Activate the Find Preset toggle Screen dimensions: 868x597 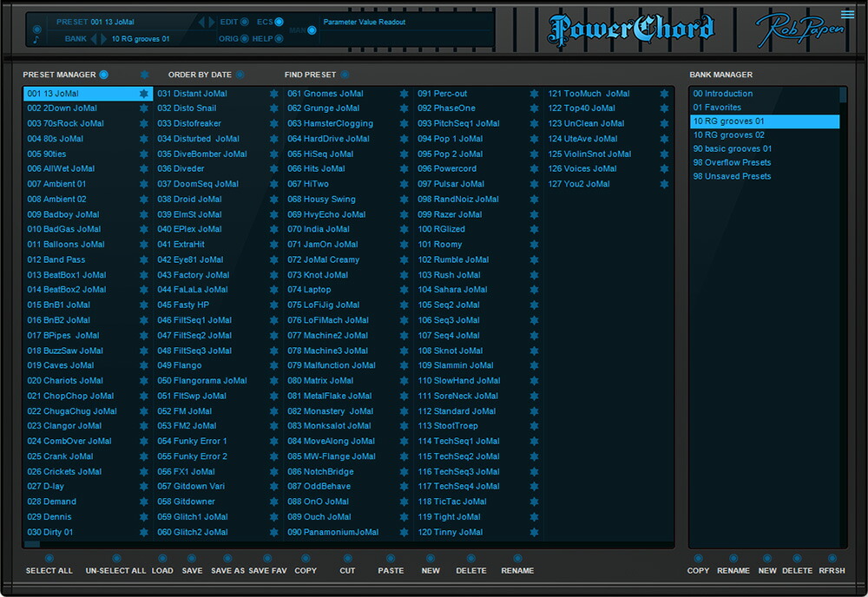tap(345, 75)
